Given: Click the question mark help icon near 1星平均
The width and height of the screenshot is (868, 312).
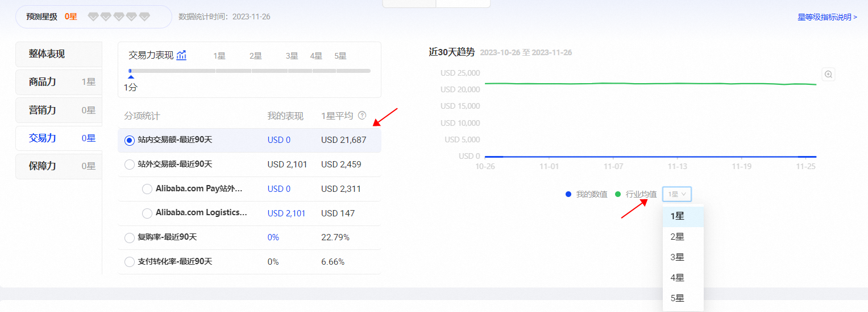Looking at the screenshot, I should tap(362, 116).
